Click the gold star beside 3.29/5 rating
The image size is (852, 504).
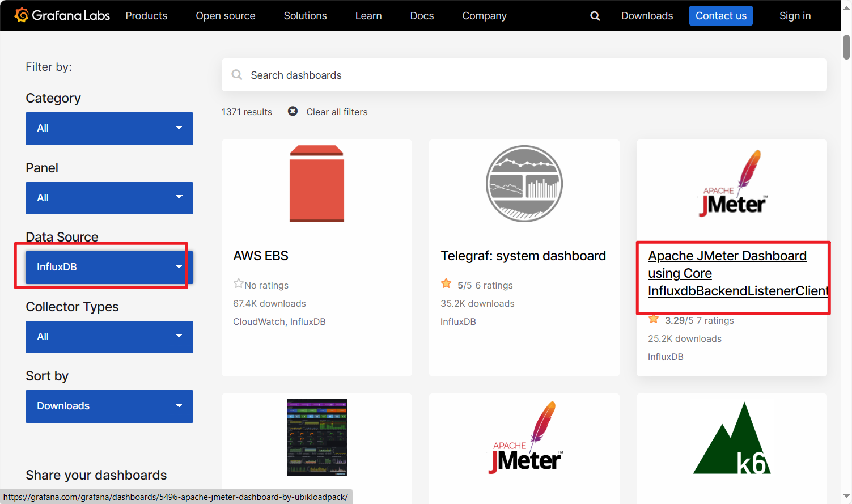click(x=654, y=319)
